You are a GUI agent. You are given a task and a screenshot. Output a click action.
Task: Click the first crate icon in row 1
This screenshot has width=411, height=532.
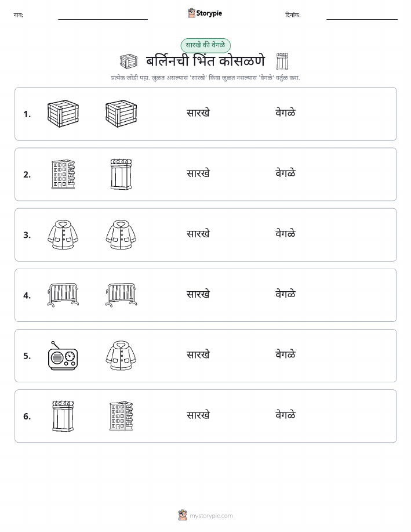point(63,114)
